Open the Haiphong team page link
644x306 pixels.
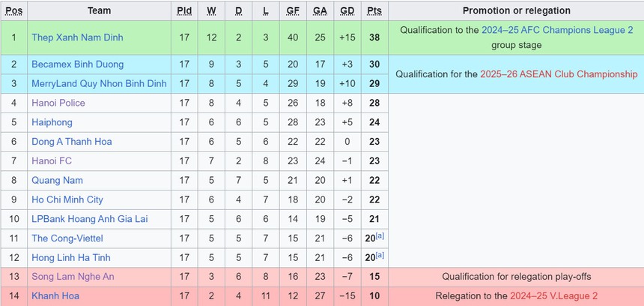pyautogui.click(x=52, y=122)
